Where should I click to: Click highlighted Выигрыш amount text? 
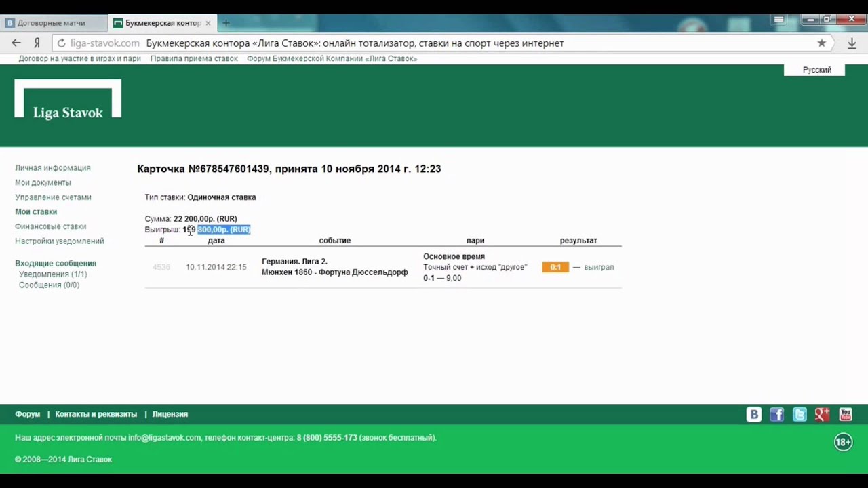224,230
